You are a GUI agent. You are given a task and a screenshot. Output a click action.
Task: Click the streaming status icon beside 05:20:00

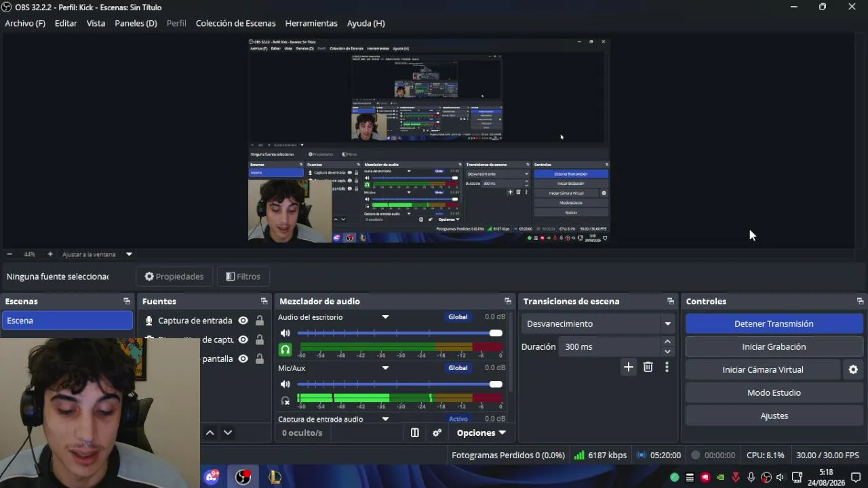641,455
